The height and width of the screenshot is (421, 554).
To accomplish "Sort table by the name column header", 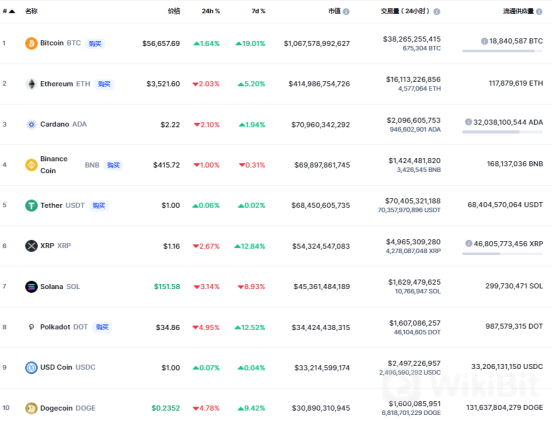I will [31, 11].
